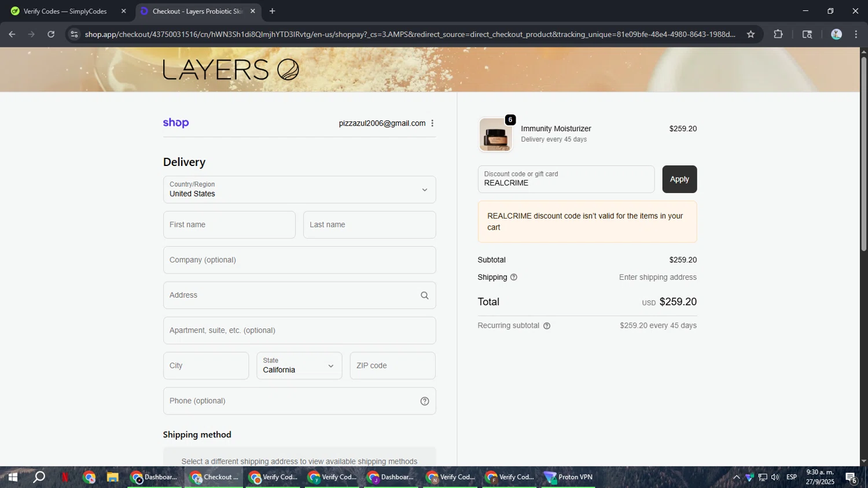Open the pinned Chrome icon beside File Explorer

[x=89, y=477]
